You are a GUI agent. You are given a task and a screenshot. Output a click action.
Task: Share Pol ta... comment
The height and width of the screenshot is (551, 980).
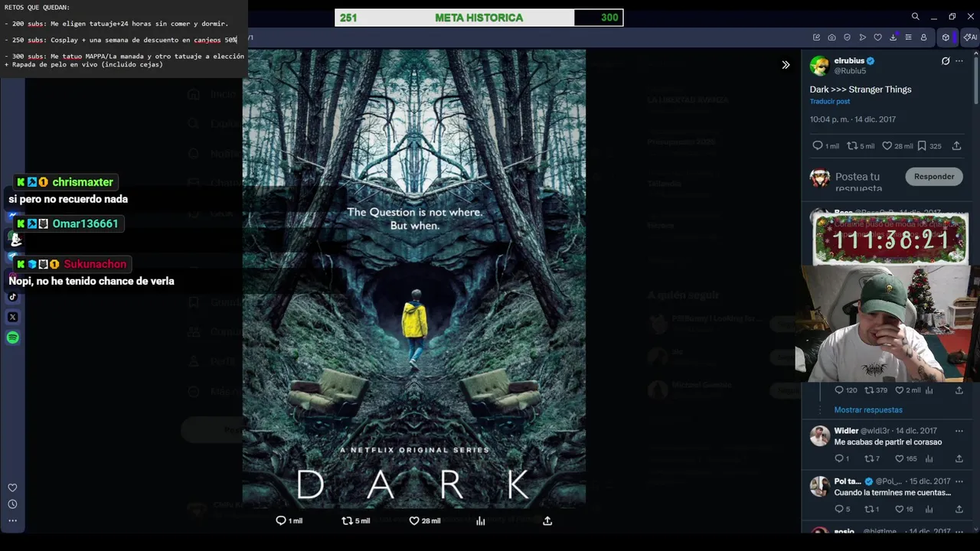click(x=959, y=509)
